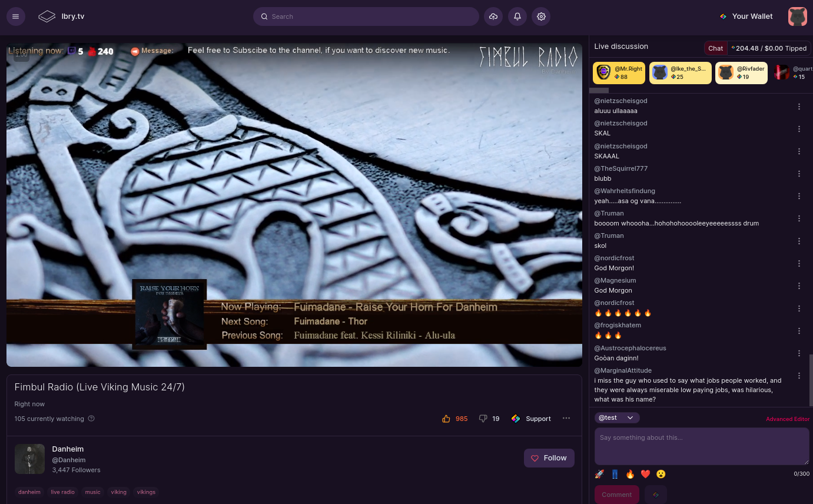Open the settings gear menu

pos(542,16)
